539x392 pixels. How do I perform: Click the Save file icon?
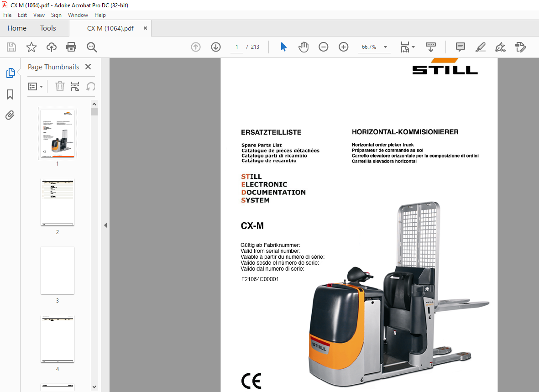[11, 47]
